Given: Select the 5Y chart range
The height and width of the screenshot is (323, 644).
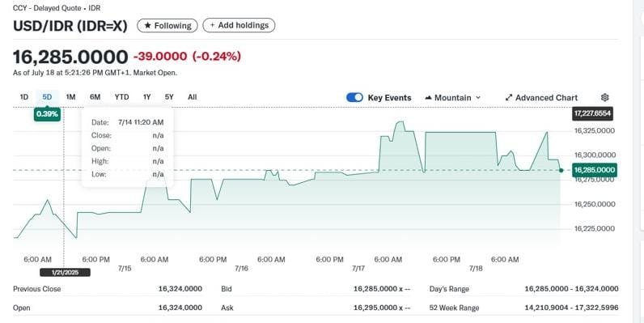Looking at the screenshot, I should click(x=169, y=97).
